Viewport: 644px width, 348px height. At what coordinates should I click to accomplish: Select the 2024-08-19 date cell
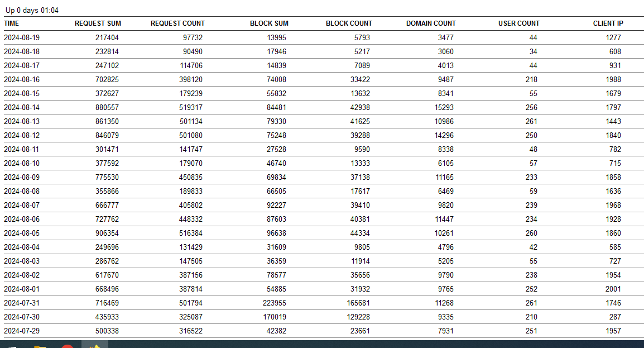(22, 38)
